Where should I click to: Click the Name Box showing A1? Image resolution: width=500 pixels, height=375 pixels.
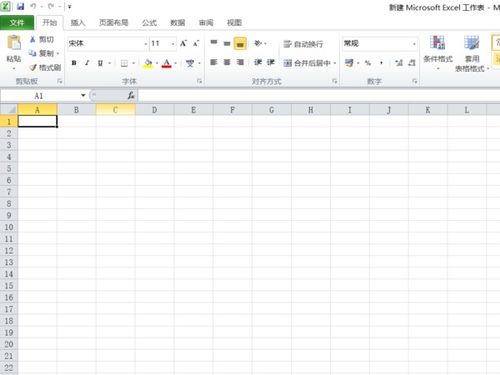click(x=40, y=96)
